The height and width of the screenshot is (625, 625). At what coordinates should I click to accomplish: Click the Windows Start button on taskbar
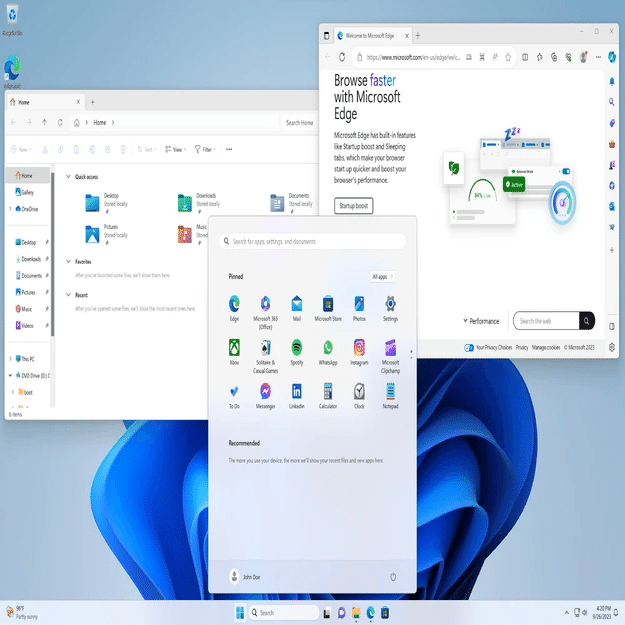point(240,612)
